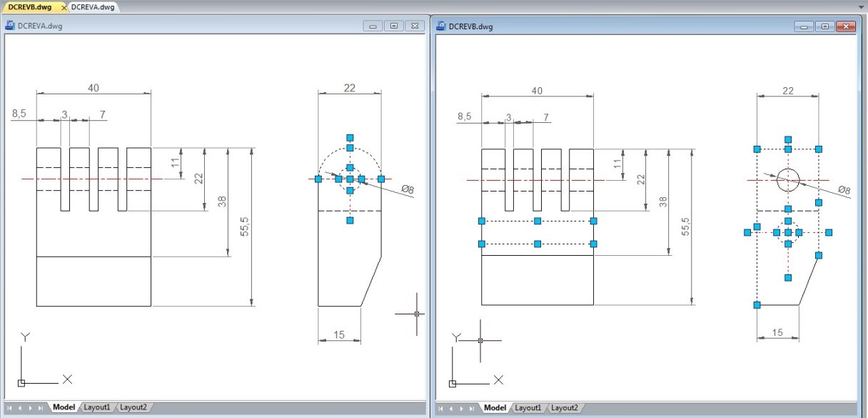Close the DCREVB.dwg drawing window

[845, 26]
